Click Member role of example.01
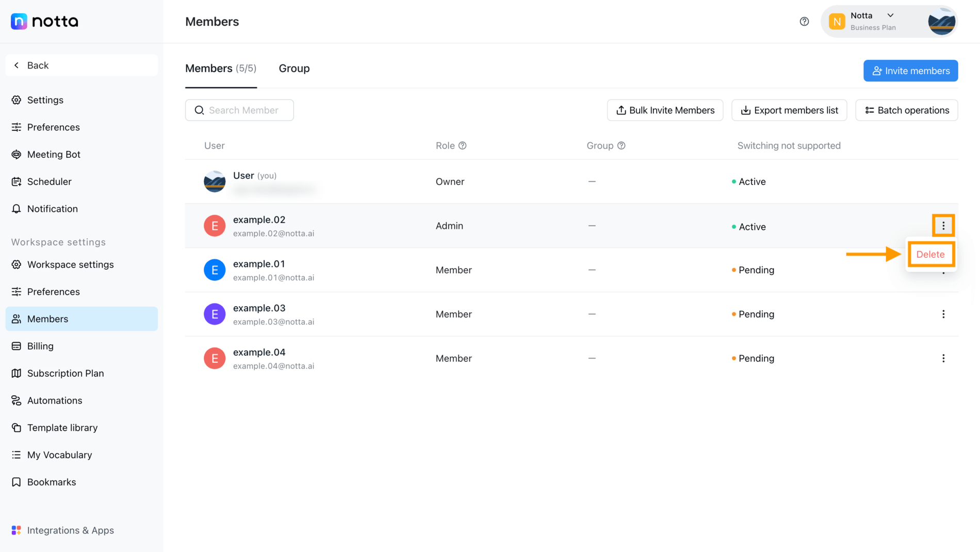The image size is (980, 552). tap(453, 270)
